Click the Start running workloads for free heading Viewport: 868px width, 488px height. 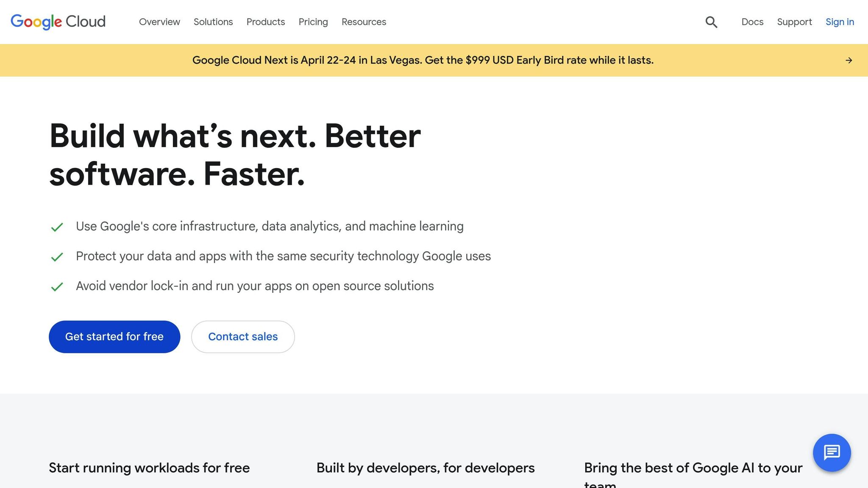pos(149,468)
